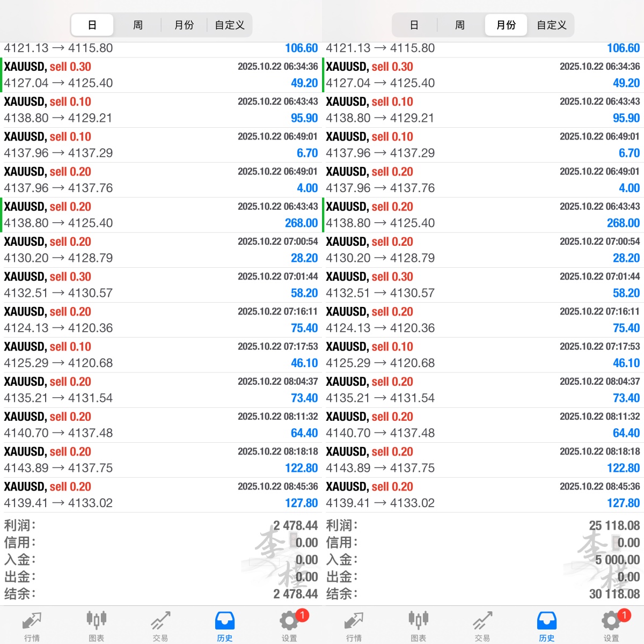Choose 自定义 custom range in right panel
This screenshot has height=644, width=644.
pos(552,25)
